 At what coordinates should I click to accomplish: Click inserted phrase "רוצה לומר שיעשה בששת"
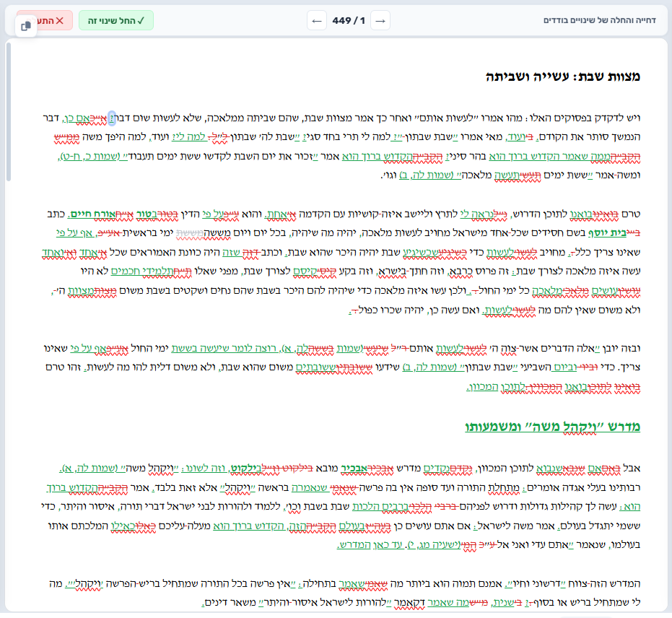point(224,349)
